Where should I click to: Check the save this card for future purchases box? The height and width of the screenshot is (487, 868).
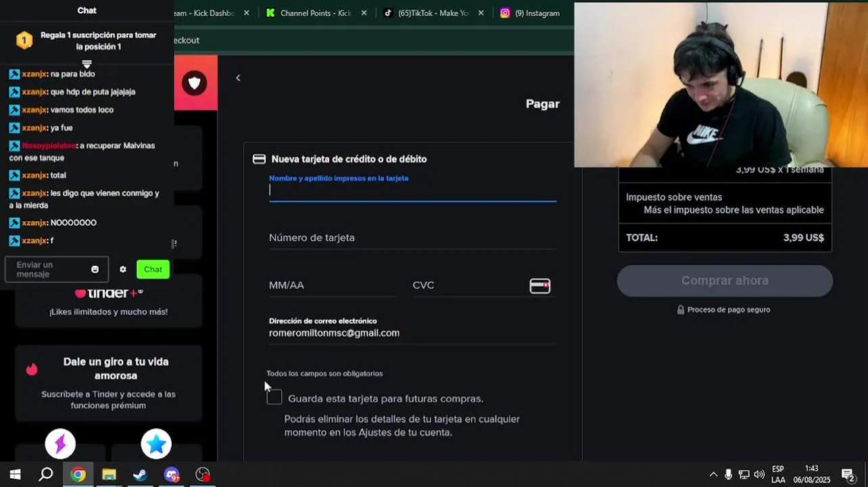tap(274, 398)
